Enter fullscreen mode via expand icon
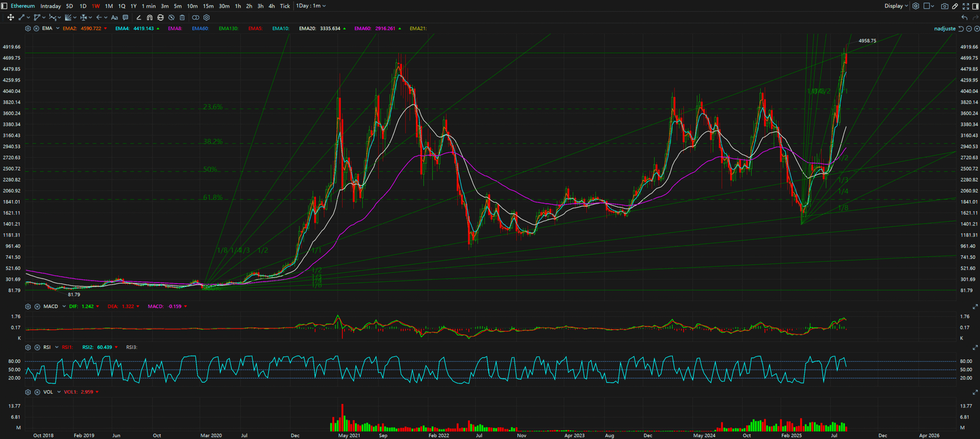 tap(966, 6)
